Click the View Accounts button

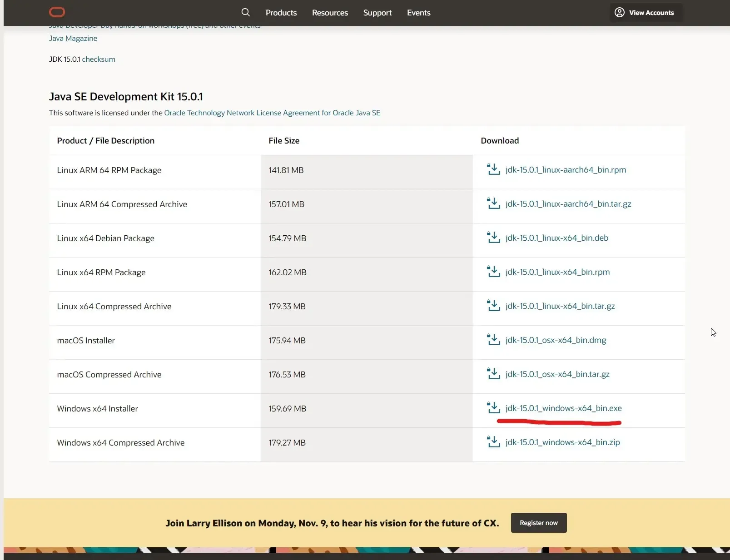click(645, 13)
